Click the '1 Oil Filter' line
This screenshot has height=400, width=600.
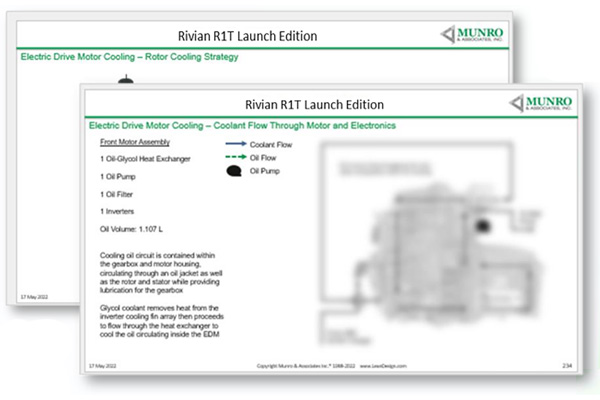pos(116,194)
